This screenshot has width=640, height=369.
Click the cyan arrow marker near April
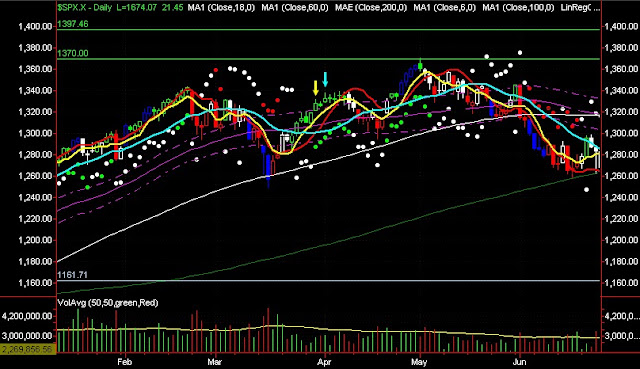coord(325,79)
